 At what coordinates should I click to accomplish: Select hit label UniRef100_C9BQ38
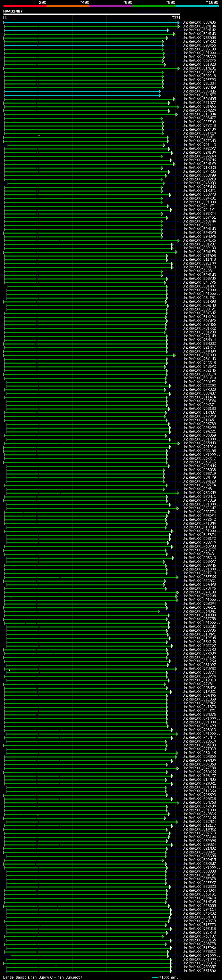[199, 469]
